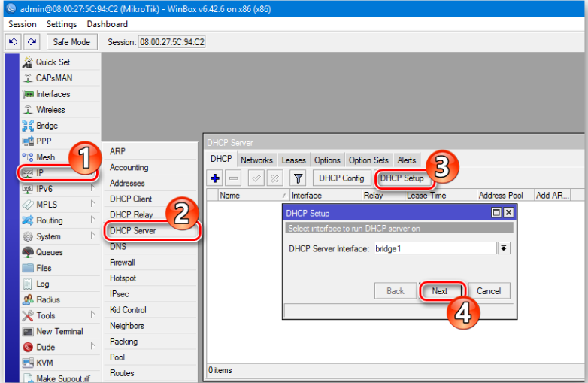
Task: Click the Redo arrow icon
Action: pos(32,42)
